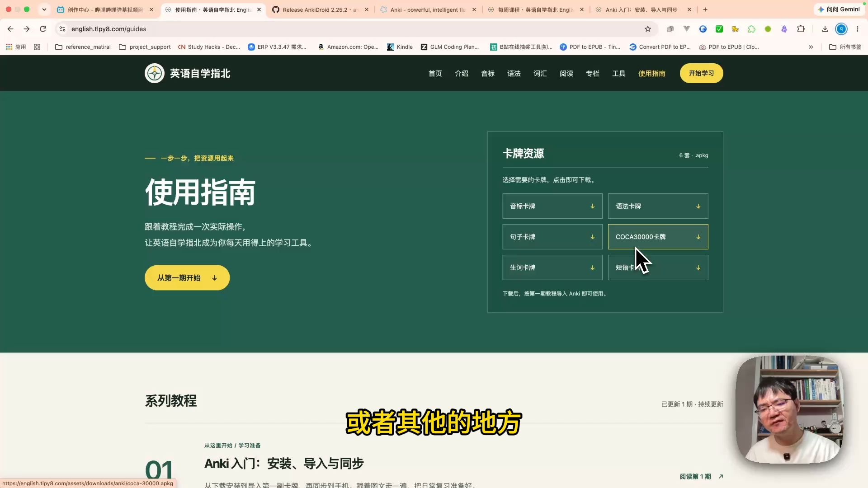Viewport: 868px width, 488px height.
Task: Click the browser back arrow
Action: tap(10, 29)
